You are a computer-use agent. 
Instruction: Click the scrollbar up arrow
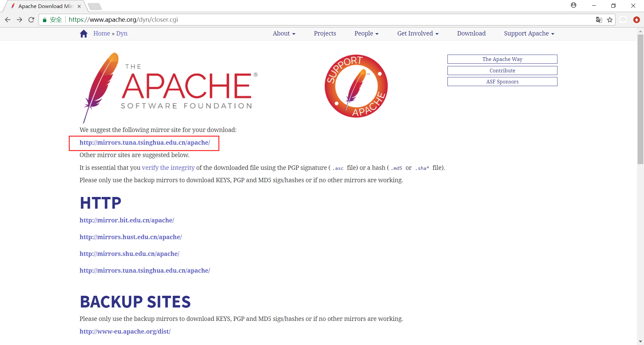(640, 31)
